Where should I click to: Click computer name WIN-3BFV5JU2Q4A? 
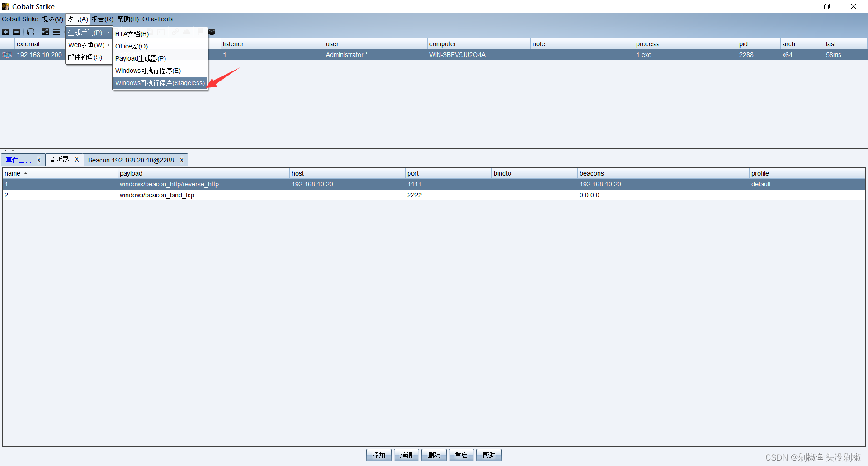[458, 55]
